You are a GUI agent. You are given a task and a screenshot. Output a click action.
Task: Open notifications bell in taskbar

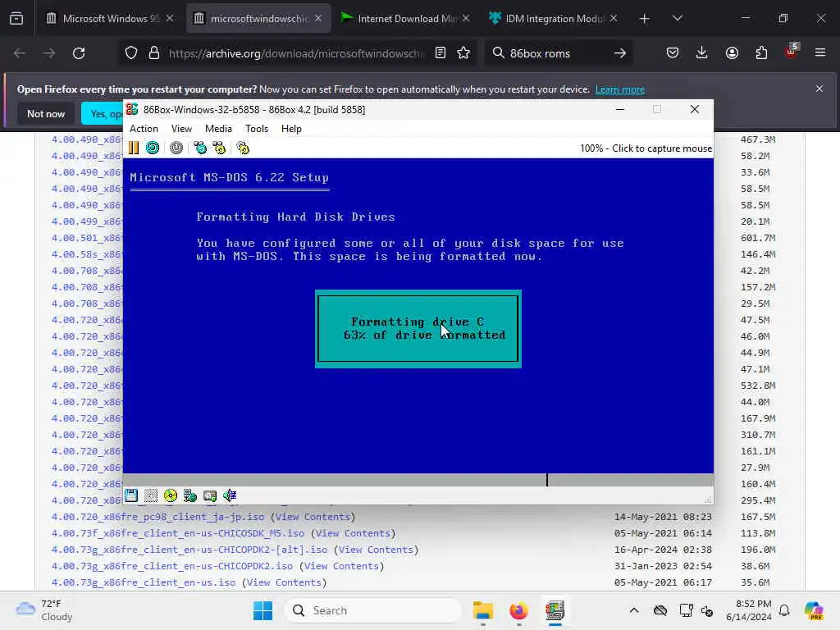(x=784, y=610)
